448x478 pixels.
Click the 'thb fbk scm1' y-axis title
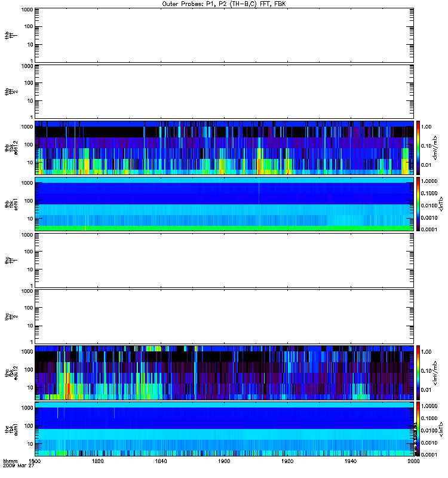point(11,204)
